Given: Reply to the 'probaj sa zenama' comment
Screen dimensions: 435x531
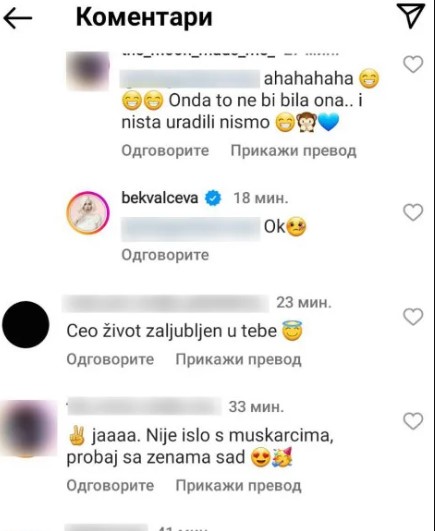Looking at the screenshot, I should point(110,486).
